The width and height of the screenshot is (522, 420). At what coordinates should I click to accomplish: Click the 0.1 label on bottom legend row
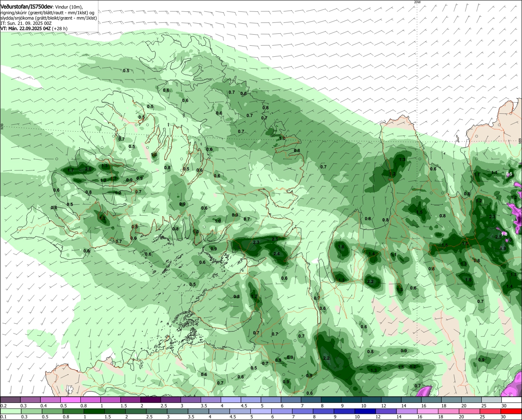coord(3,417)
